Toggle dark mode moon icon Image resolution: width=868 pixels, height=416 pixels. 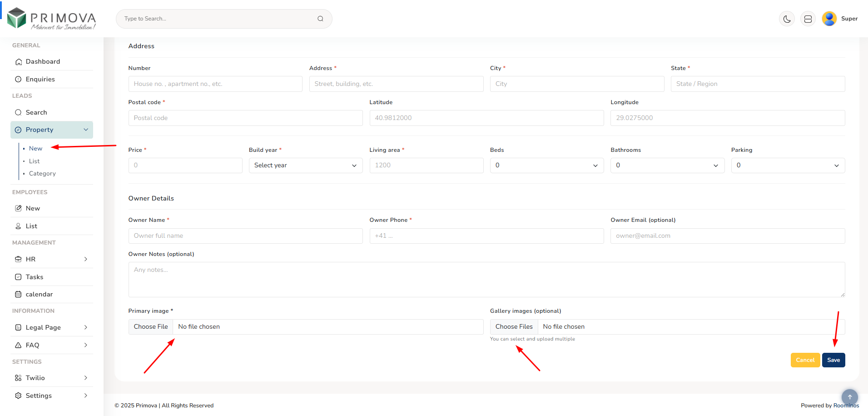(x=787, y=19)
